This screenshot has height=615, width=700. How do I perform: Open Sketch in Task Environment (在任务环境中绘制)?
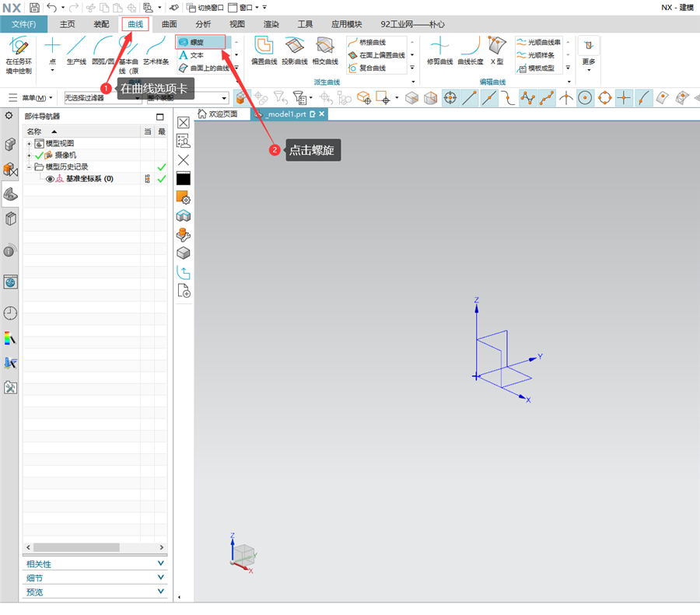pos(19,55)
